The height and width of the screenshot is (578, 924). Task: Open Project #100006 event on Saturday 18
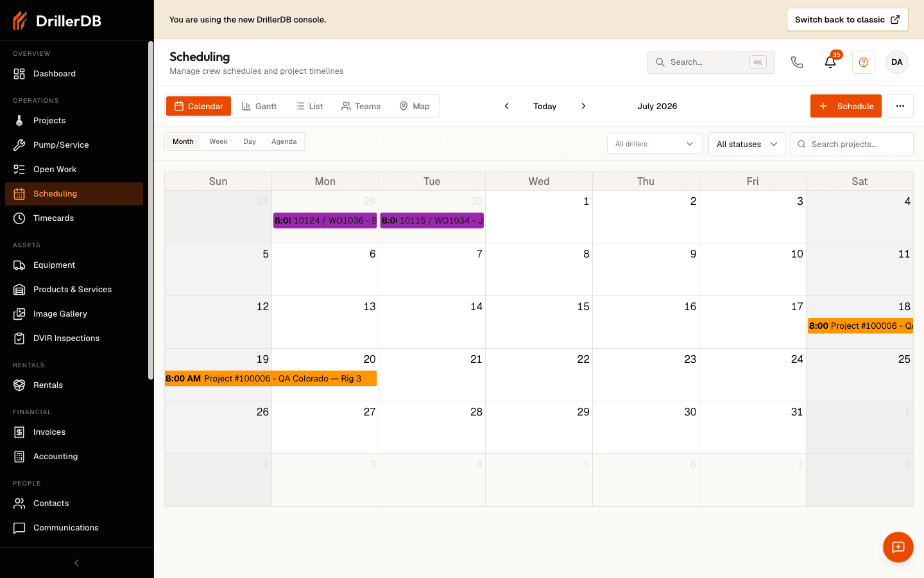point(860,326)
